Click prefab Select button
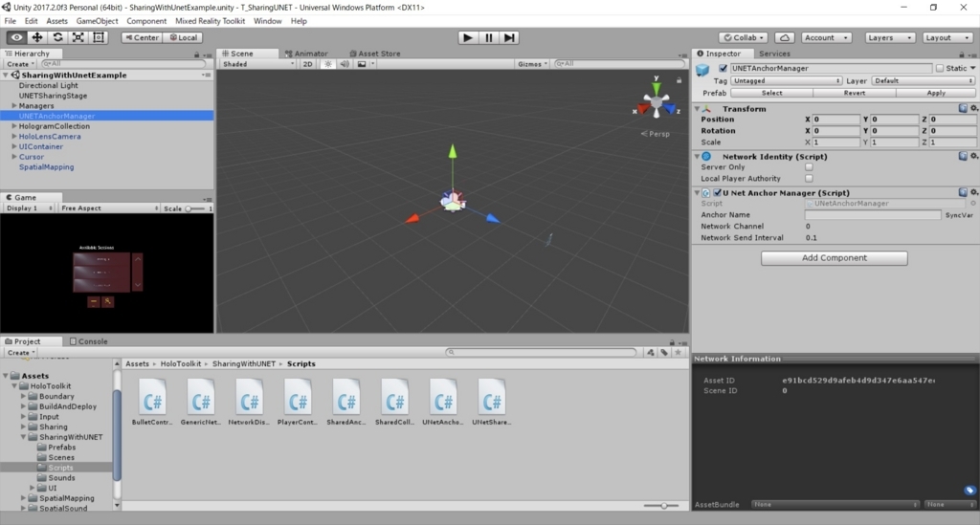 click(x=772, y=93)
